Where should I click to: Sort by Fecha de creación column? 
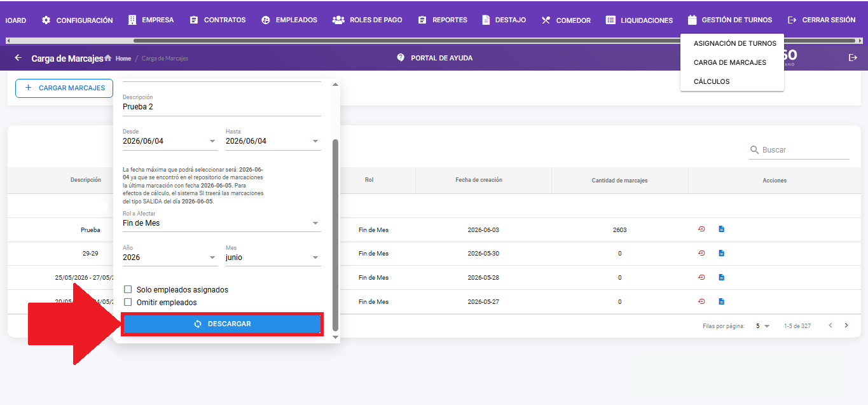pos(479,180)
